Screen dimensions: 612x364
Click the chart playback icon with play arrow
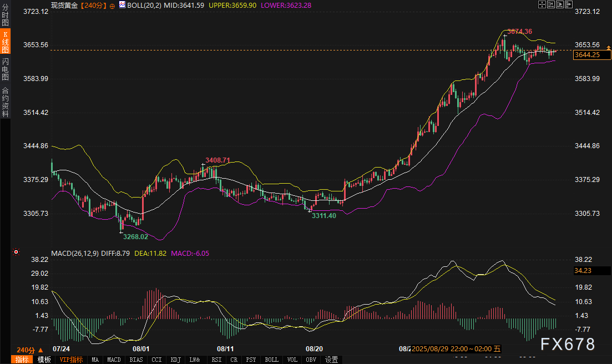560,4
